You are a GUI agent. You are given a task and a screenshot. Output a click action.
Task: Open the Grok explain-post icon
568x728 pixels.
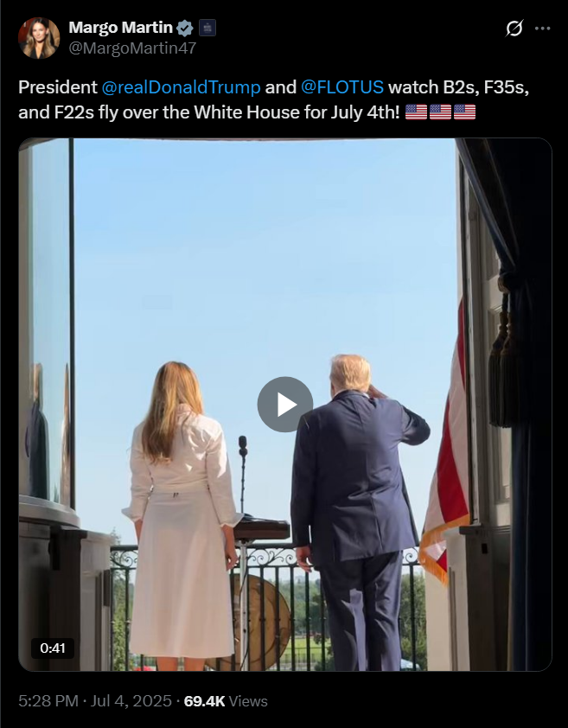[514, 29]
